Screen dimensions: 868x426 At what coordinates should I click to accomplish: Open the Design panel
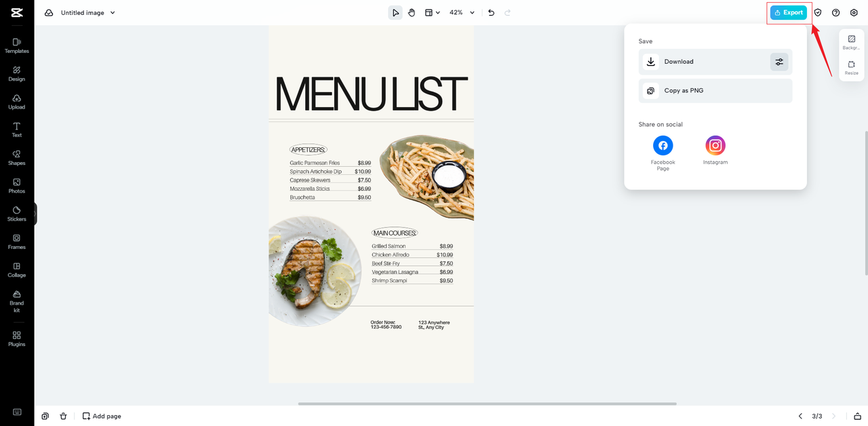(17, 73)
